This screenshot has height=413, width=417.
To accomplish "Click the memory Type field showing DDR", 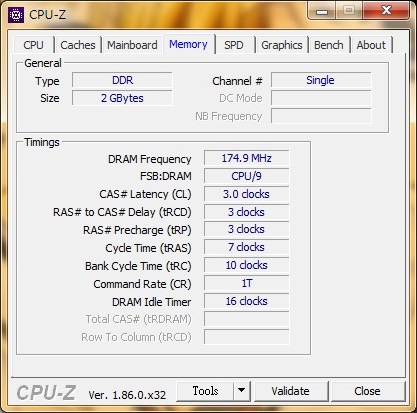I will click(122, 80).
